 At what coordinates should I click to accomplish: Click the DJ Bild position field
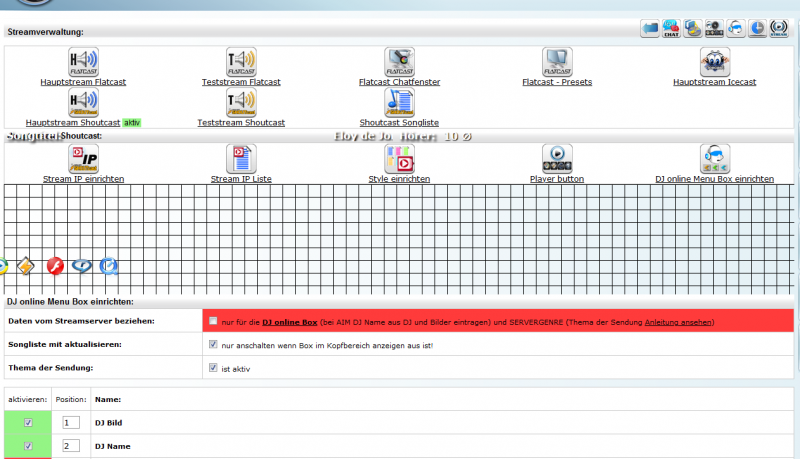[x=70, y=423]
